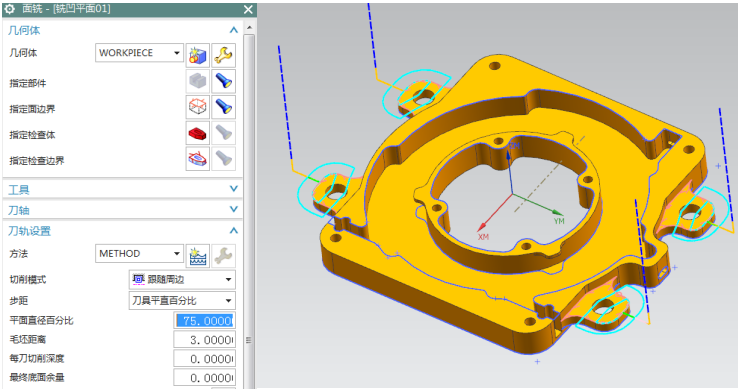Open the dialog settings gear icon
The width and height of the screenshot is (738, 390).
(9, 8)
